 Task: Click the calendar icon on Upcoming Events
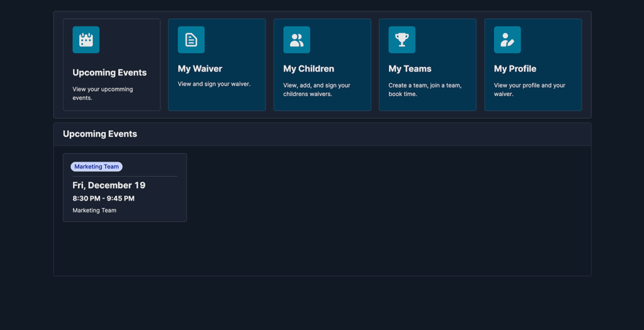click(x=86, y=40)
